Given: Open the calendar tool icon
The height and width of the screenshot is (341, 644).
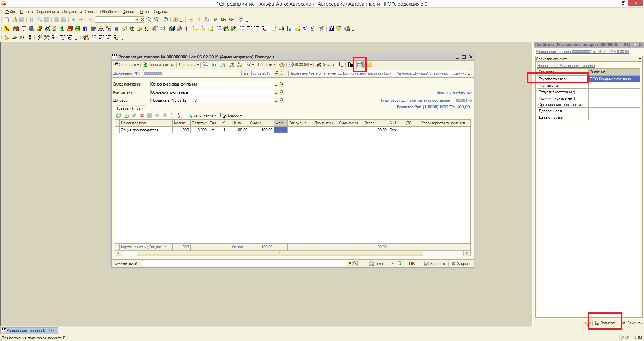Looking at the screenshot, I should click(x=199, y=20).
